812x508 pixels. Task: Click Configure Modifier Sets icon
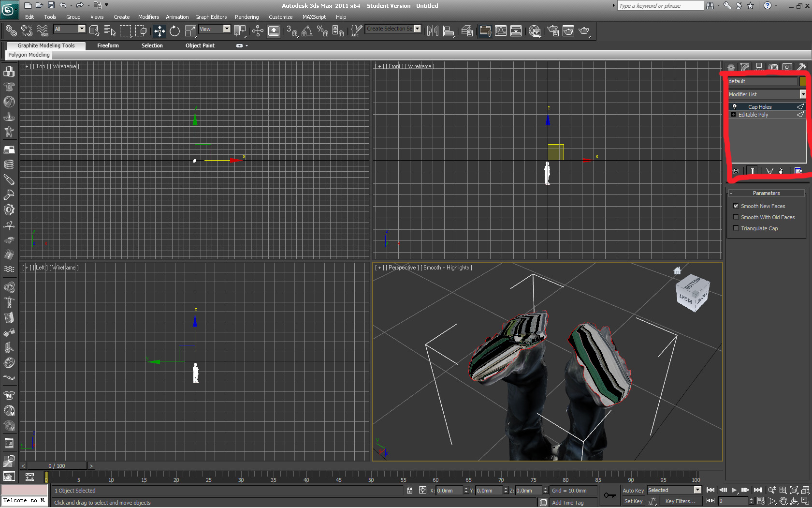coord(798,171)
